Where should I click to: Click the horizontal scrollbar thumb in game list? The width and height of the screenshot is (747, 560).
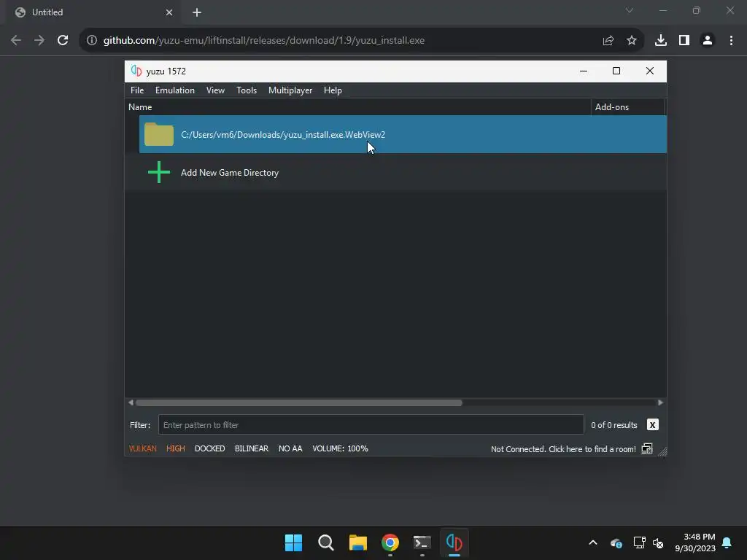[x=298, y=402]
